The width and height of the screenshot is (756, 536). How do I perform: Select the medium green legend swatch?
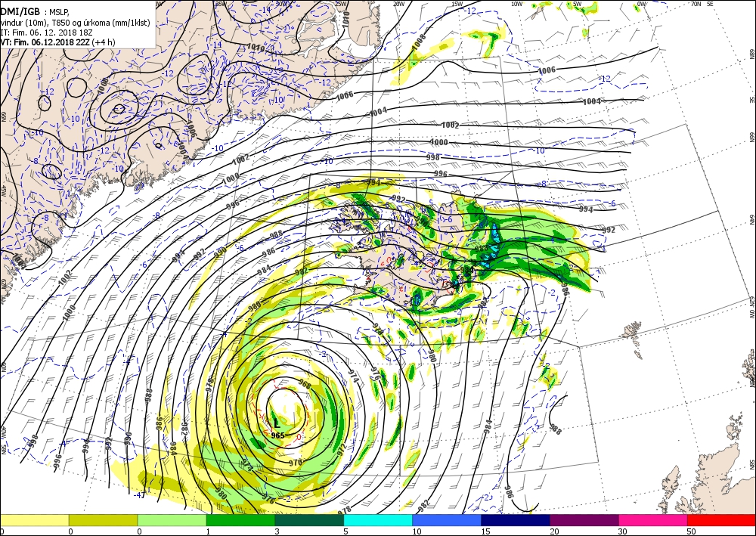(x=240, y=520)
